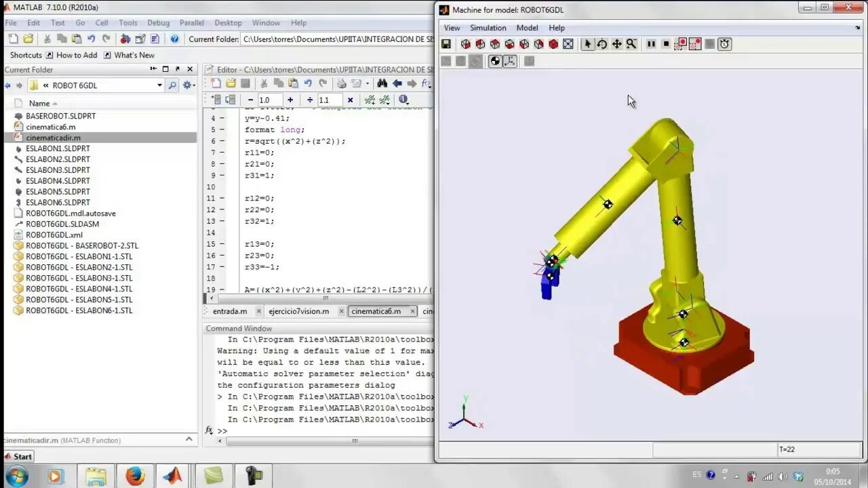The height and width of the screenshot is (488, 868).
Task: Click the 1.1 multiply factor field
Action: coord(330,100)
